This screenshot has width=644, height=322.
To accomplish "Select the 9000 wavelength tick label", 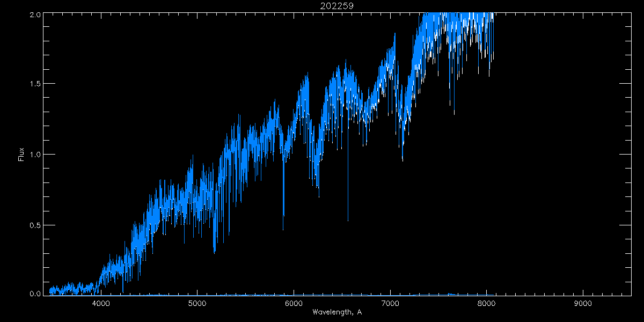I will (x=583, y=304).
